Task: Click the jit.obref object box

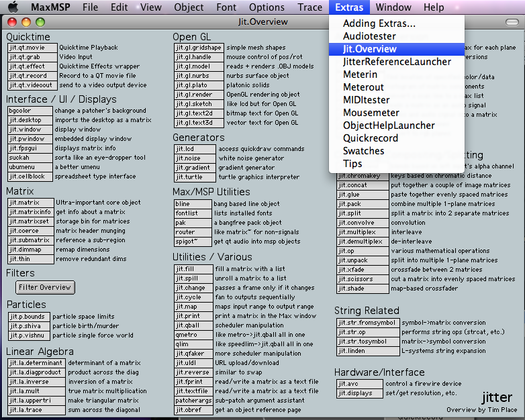Action: point(193,410)
